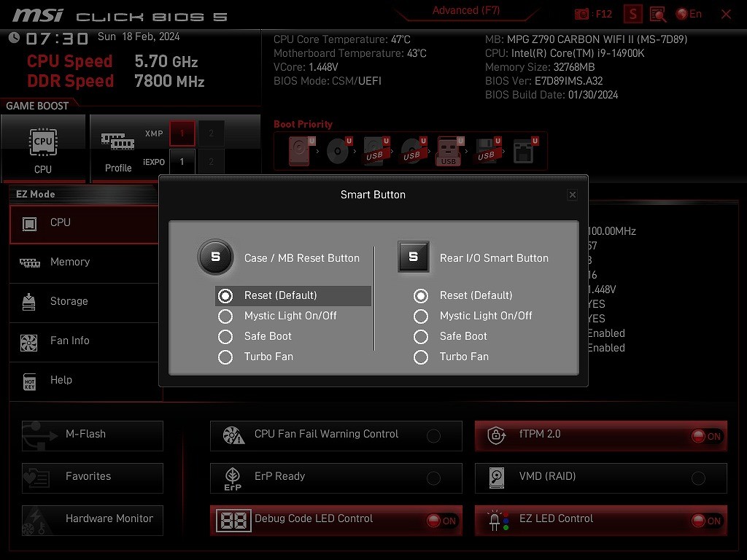Select the network boot device icon

coord(525,151)
